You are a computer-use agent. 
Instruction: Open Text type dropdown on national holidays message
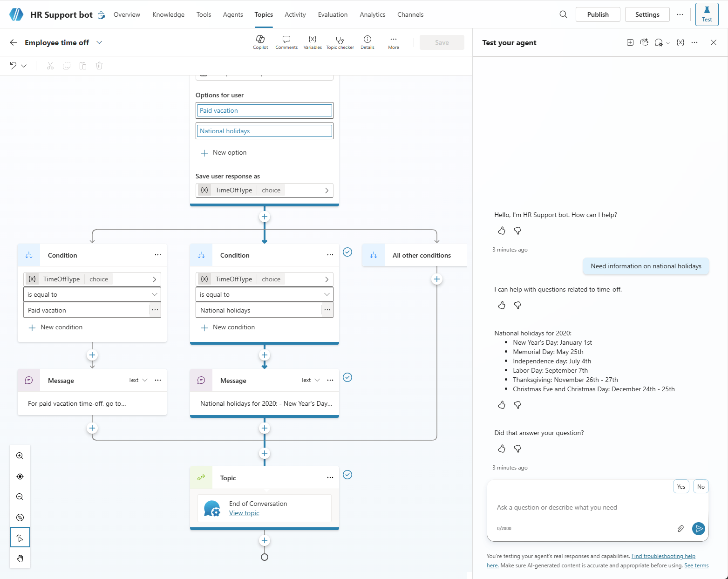click(x=310, y=380)
